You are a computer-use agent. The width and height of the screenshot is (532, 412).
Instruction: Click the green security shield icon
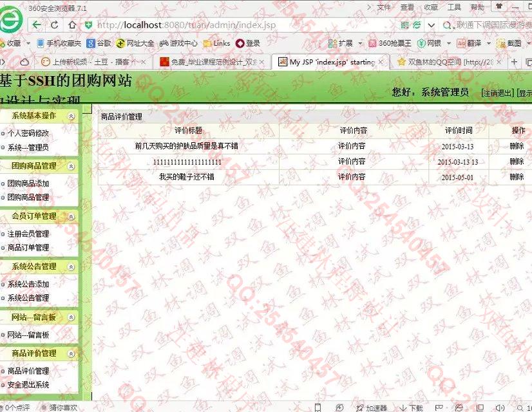click(88, 24)
